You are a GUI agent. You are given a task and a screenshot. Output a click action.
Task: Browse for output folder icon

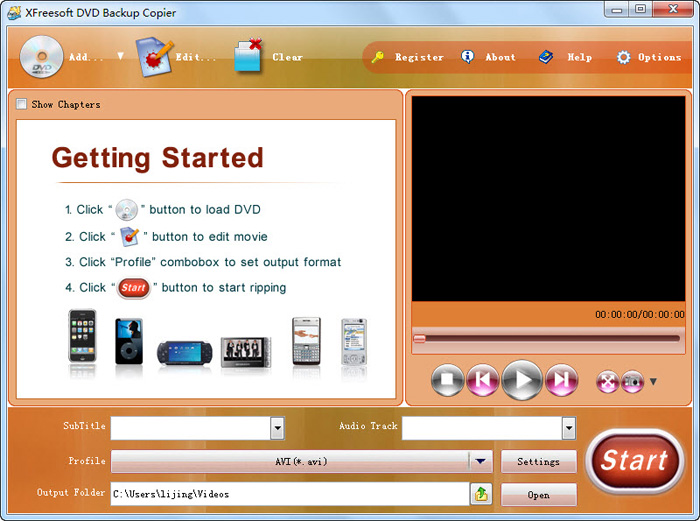(481, 494)
